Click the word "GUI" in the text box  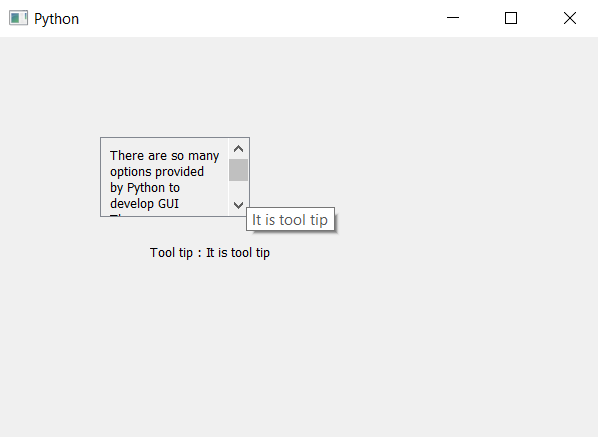coord(168,204)
